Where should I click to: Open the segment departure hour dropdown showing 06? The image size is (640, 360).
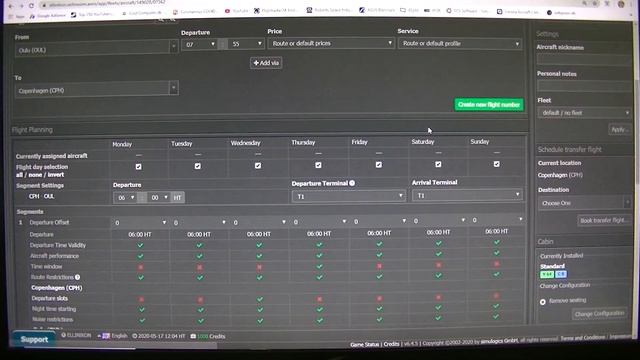tap(125, 198)
